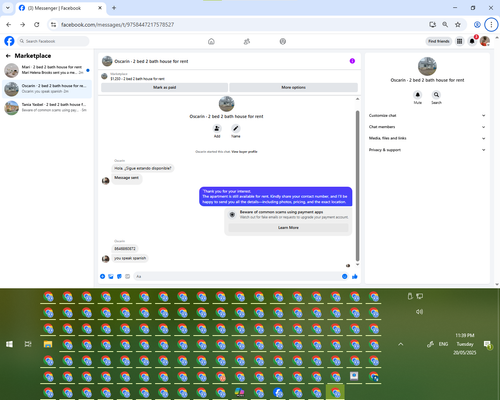
Task: Click the Mark as paid button
Action: pos(164,87)
